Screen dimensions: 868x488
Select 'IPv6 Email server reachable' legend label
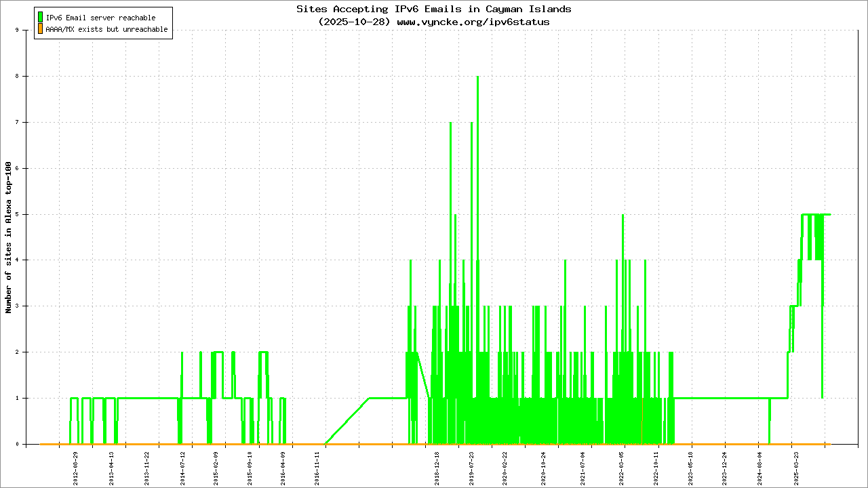(100, 18)
